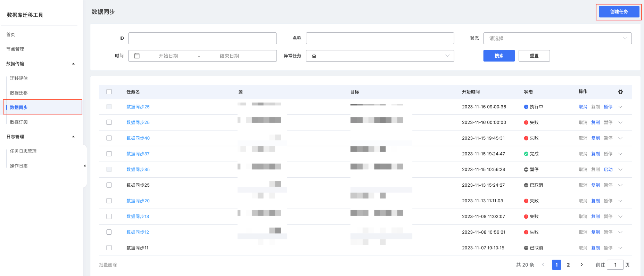The height and width of the screenshot is (276, 644).
Task: Expand more actions chevron for 数据同步11
Action: (620, 248)
